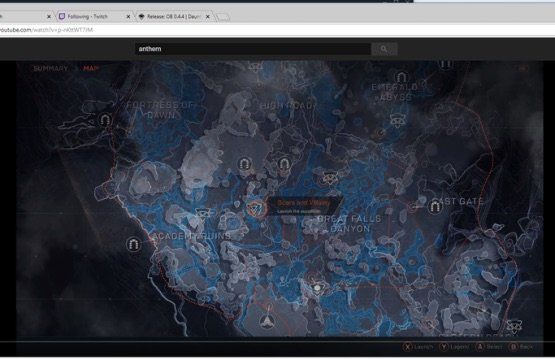The image size is (555, 360).
Task: Focus the YouTube search box containing 'anthem'
Action: click(253, 49)
